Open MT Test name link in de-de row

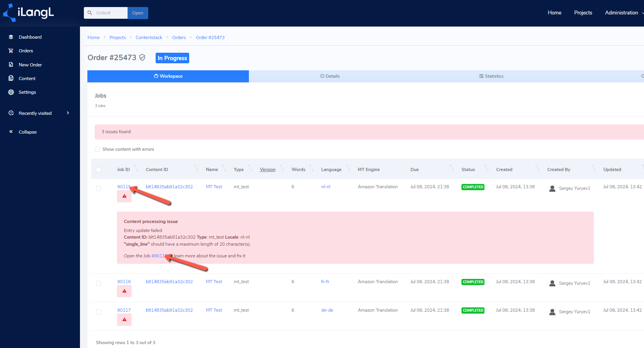point(214,310)
